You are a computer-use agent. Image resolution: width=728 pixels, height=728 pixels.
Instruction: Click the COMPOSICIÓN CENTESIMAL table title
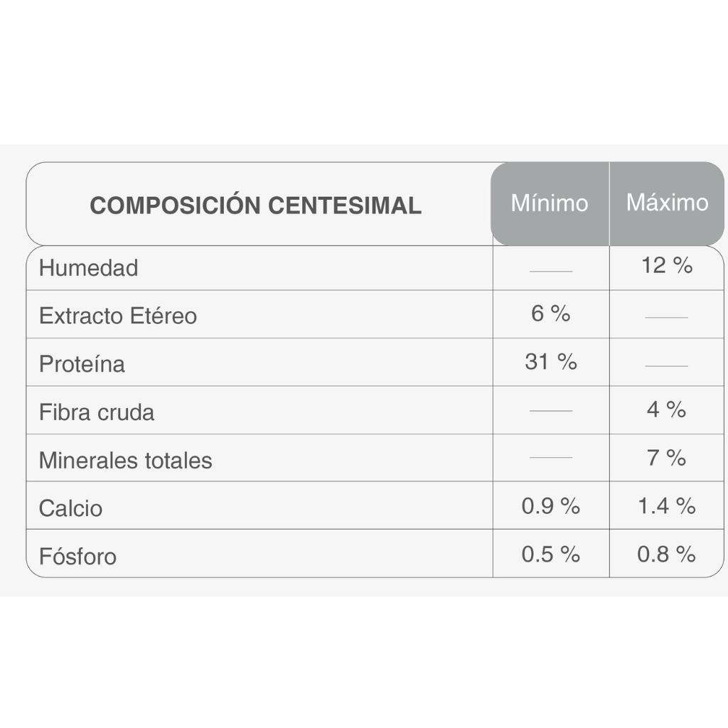(x=255, y=205)
